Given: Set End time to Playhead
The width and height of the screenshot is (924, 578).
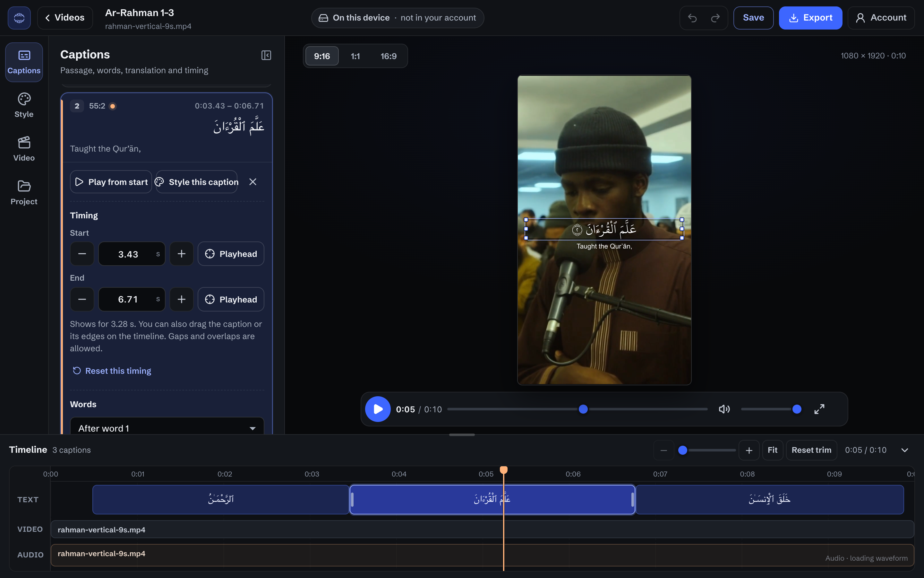Looking at the screenshot, I should pyautogui.click(x=231, y=299).
